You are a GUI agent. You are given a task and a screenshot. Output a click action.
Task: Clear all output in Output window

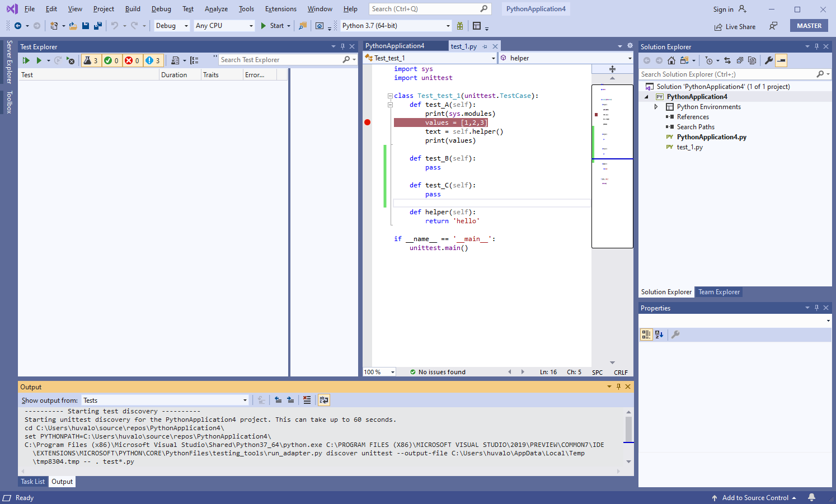click(x=307, y=400)
